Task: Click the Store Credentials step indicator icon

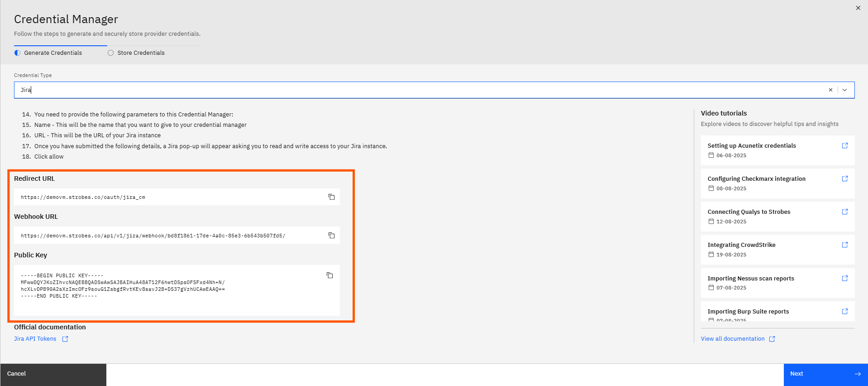Action: coord(110,53)
